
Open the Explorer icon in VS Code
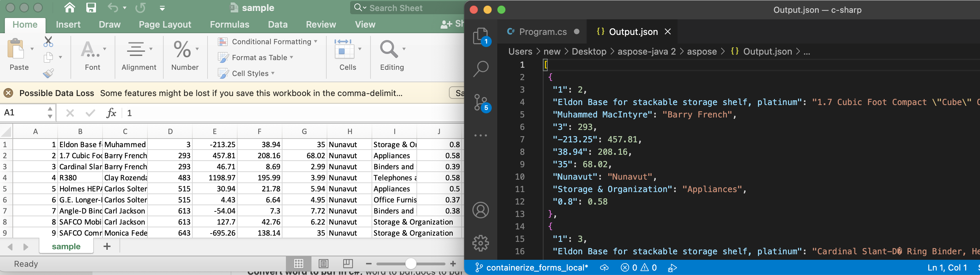coord(480,37)
